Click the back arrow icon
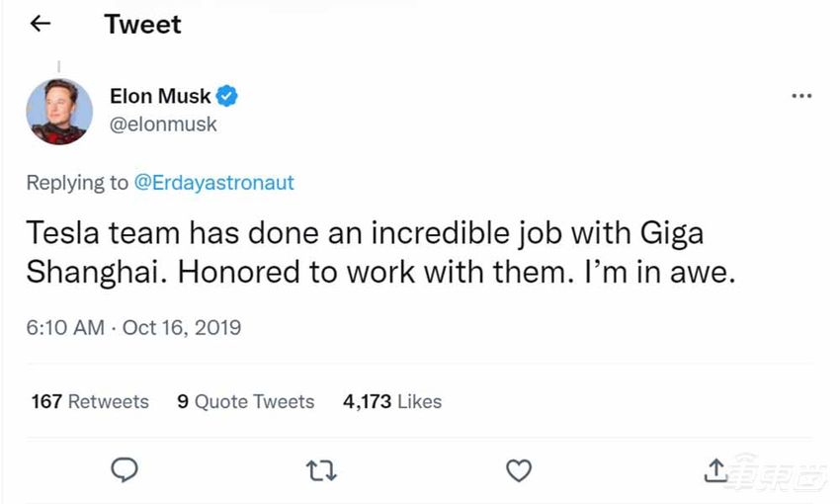Screen dimensions: 840x504 point(41,25)
